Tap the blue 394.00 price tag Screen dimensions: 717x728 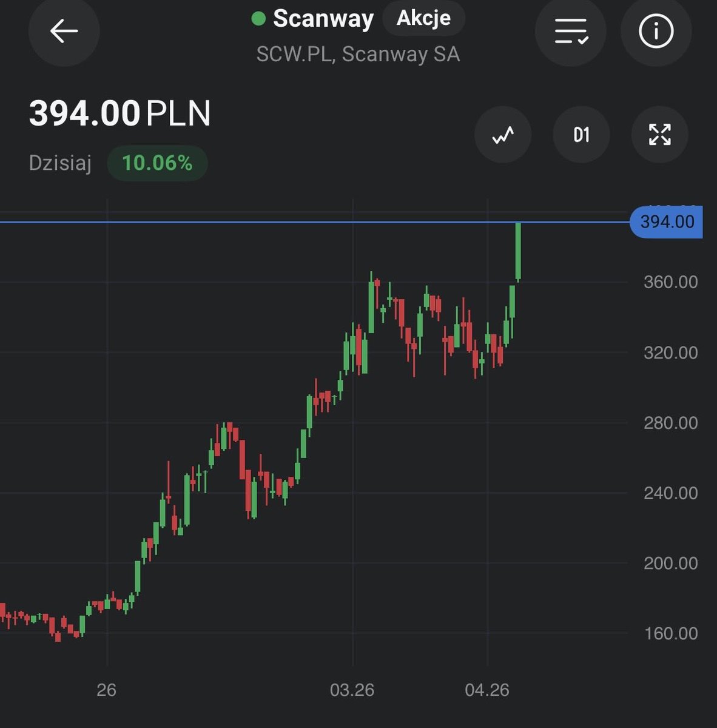coord(665,222)
